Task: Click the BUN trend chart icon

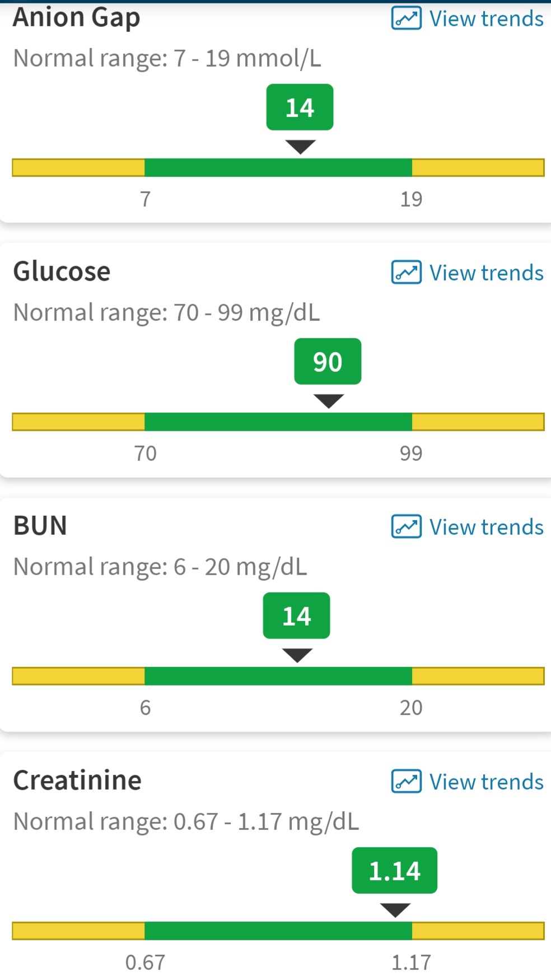Action: pyautogui.click(x=406, y=527)
